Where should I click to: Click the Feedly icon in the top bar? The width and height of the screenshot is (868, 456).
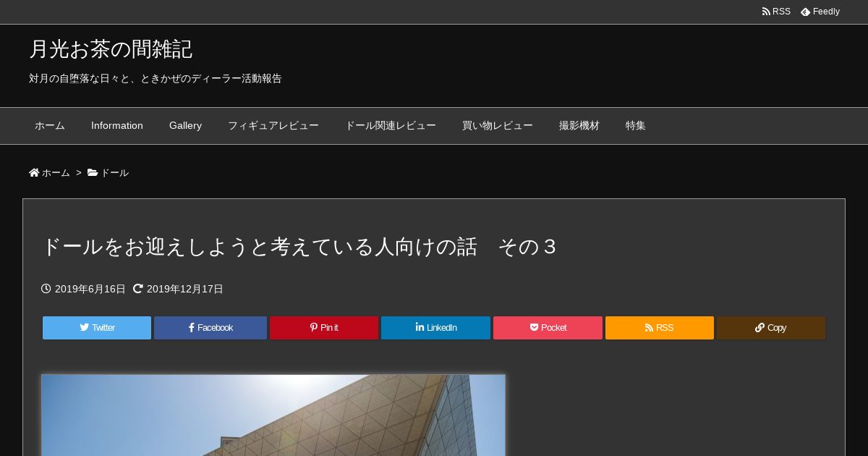pyautogui.click(x=805, y=12)
